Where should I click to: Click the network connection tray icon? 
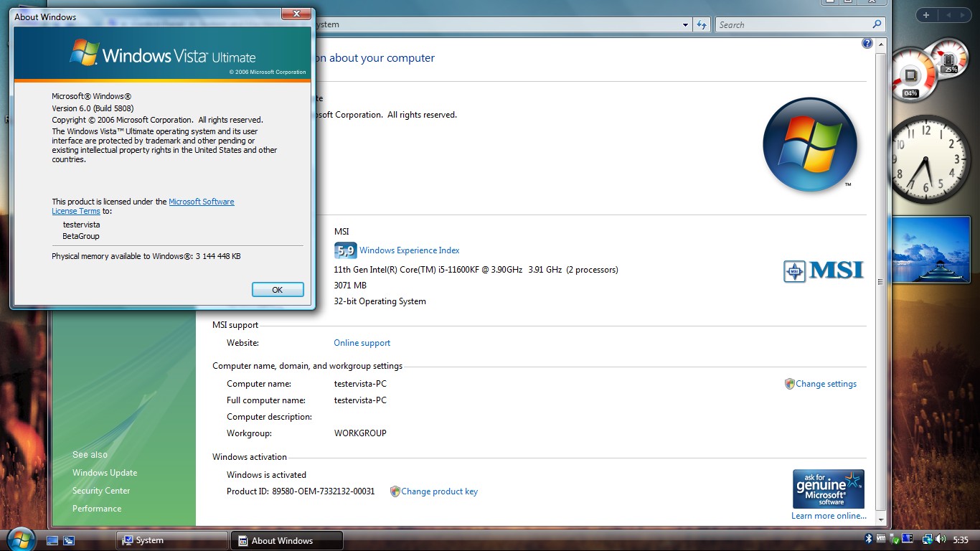coord(927,539)
